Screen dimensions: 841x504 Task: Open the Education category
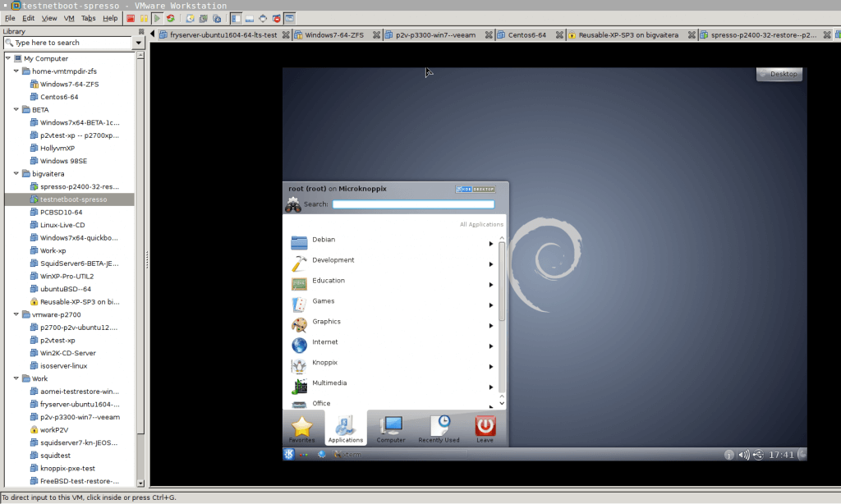[x=393, y=283]
